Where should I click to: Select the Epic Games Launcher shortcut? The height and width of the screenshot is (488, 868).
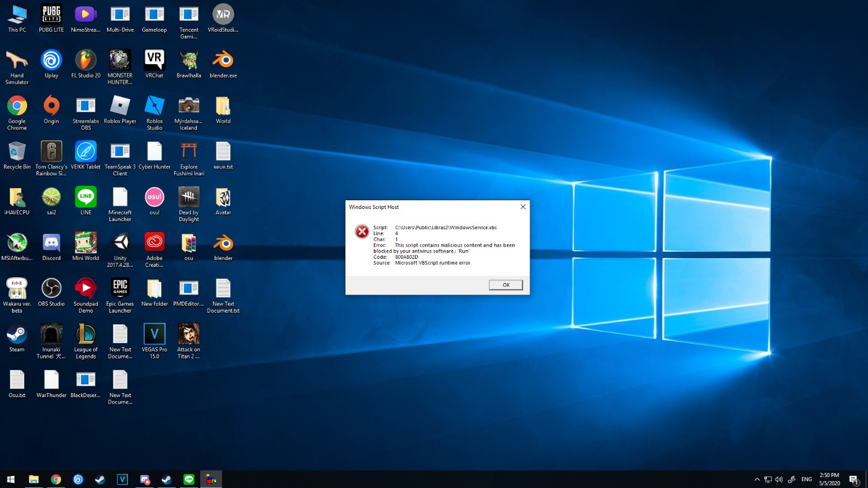pyautogui.click(x=120, y=296)
